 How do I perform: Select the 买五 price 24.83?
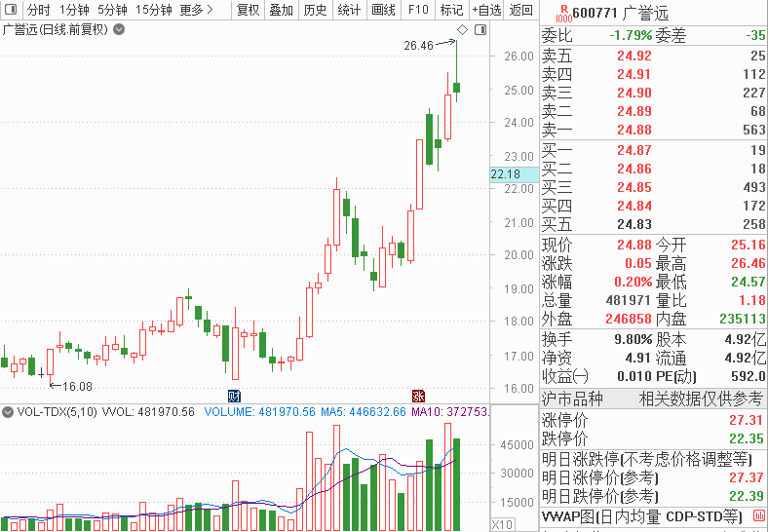click(x=634, y=225)
